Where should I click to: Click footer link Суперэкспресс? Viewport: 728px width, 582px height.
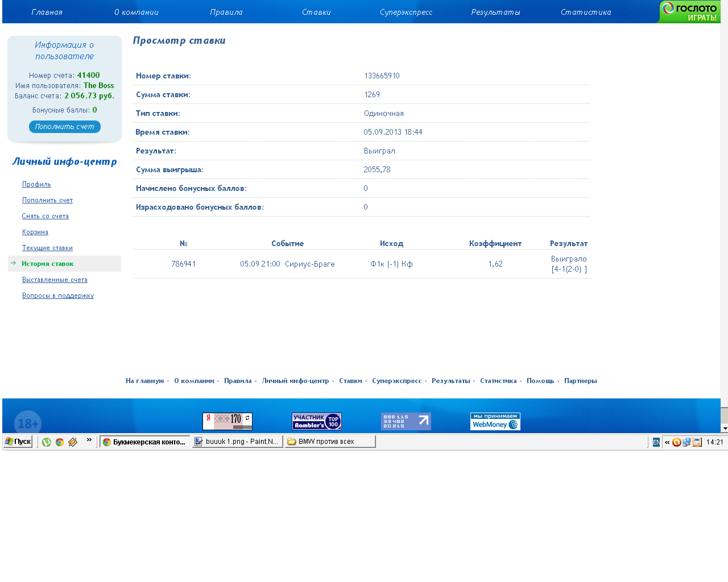[x=397, y=381]
